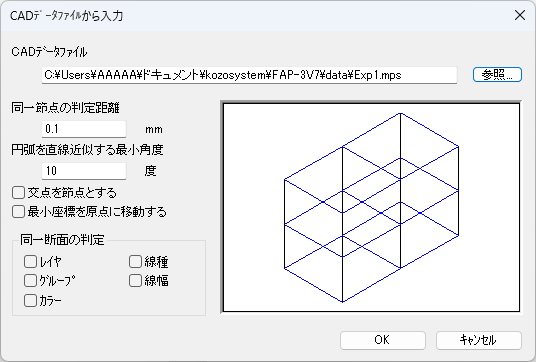The image size is (536, 362).
Task: Cancel with the キャンセル button
Action: 479,340
